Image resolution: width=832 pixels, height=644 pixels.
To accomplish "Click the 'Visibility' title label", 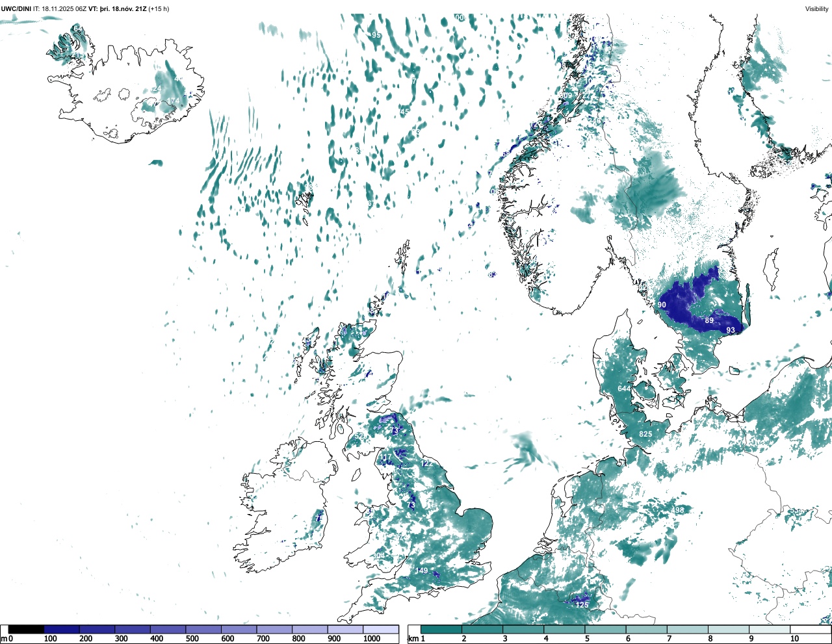I will point(817,8).
